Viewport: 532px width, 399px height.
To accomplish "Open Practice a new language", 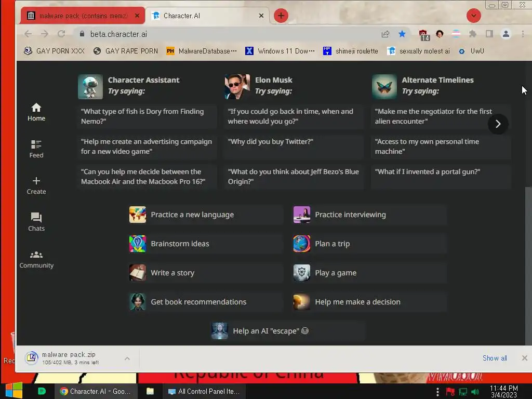I will (206, 215).
